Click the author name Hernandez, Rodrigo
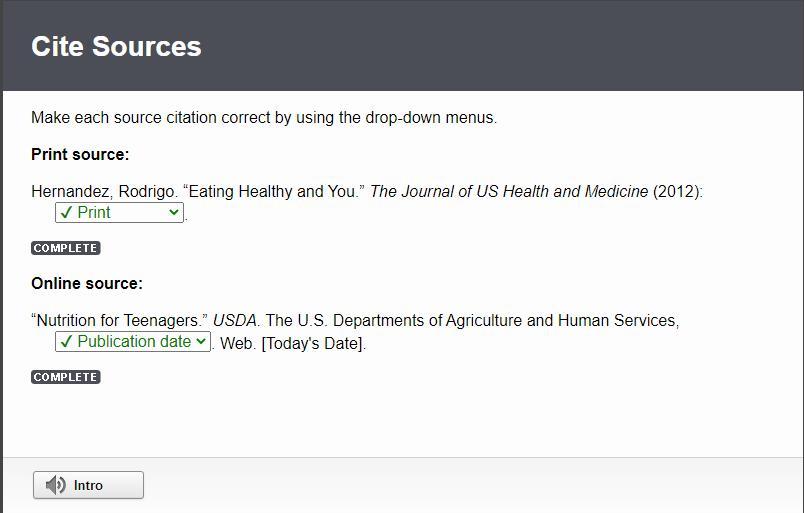This screenshot has width=804, height=513. [103, 191]
